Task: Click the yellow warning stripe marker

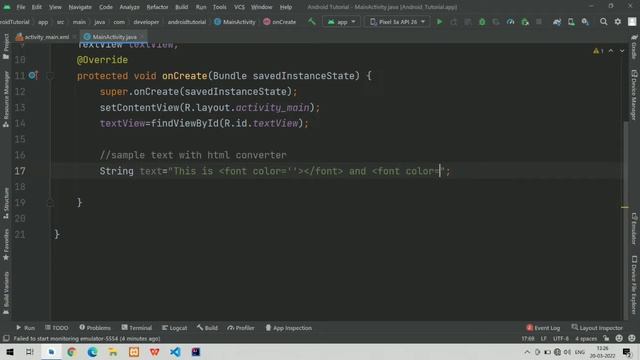Action: tap(625, 207)
